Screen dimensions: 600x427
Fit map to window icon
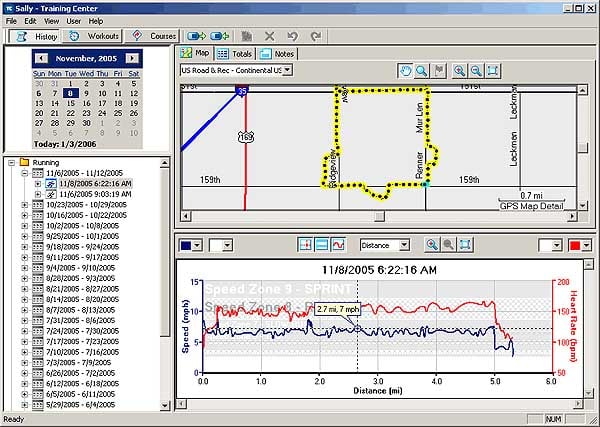click(492, 71)
